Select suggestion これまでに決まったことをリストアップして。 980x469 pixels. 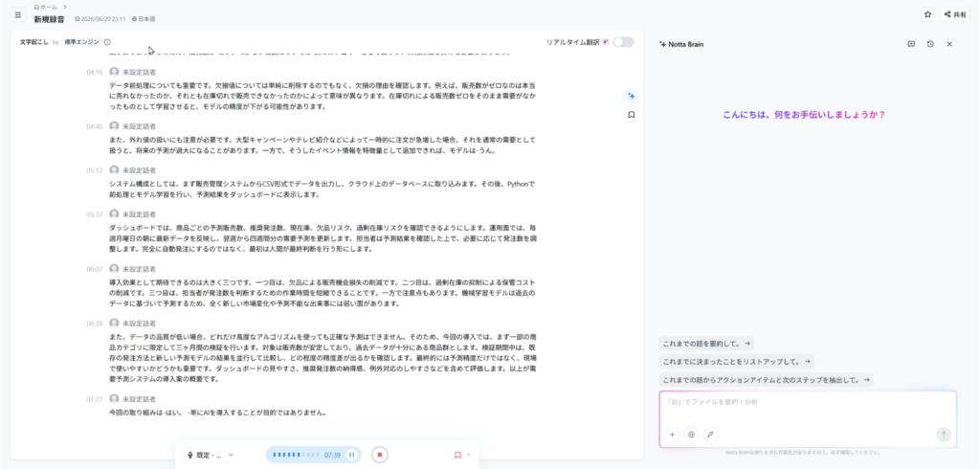tap(736, 362)
